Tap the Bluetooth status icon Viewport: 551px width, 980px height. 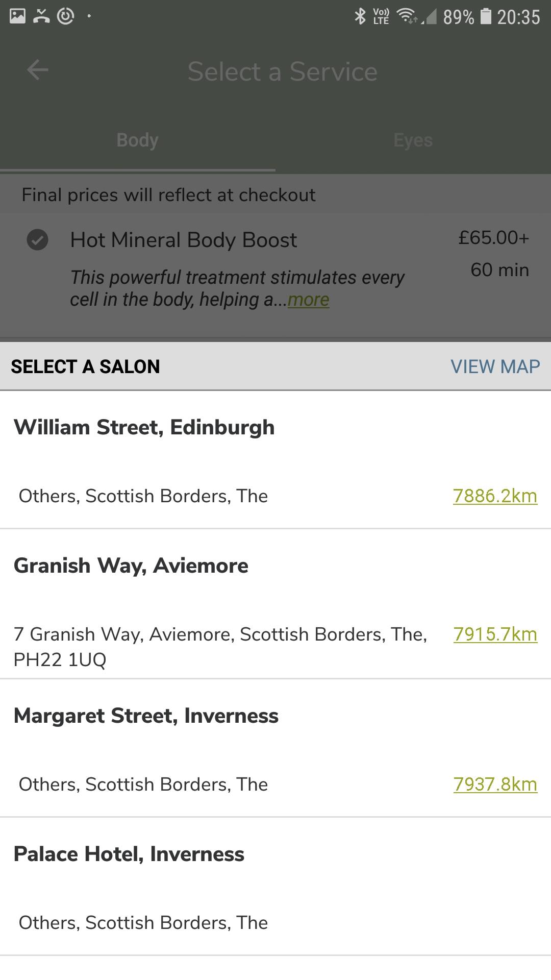coord(360,16)
